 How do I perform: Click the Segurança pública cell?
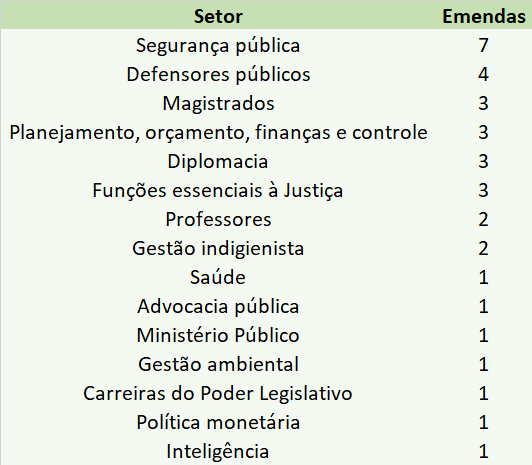(x=218, y=46)
